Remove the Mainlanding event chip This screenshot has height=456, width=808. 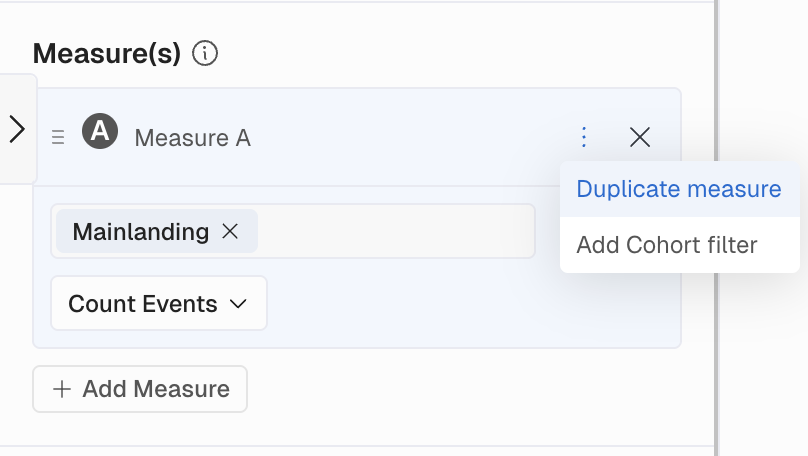point(230,231)
